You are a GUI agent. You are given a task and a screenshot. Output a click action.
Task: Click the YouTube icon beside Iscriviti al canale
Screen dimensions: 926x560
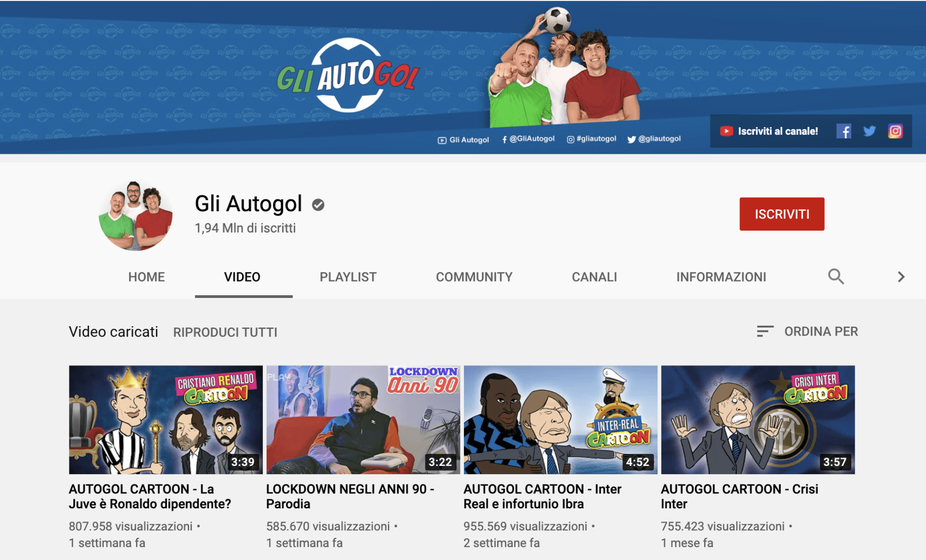click(726, 131)
